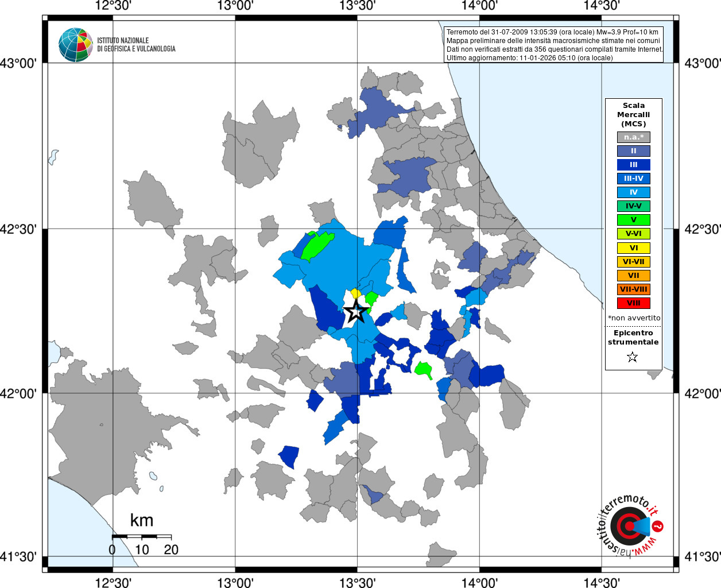Image resolution: width=721 pixels, height=588 pixels.
Task: Click the Scala Mercalli (MCS) legend title
Action: (633, 114)
